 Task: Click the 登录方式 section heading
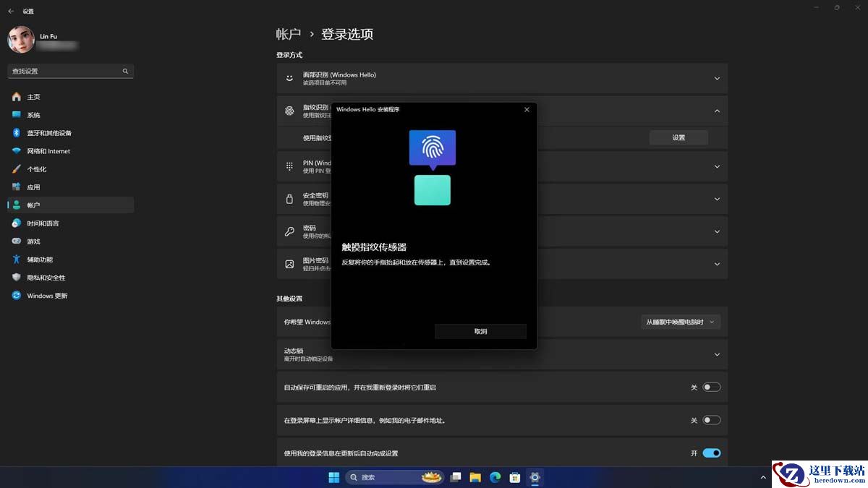289,55
